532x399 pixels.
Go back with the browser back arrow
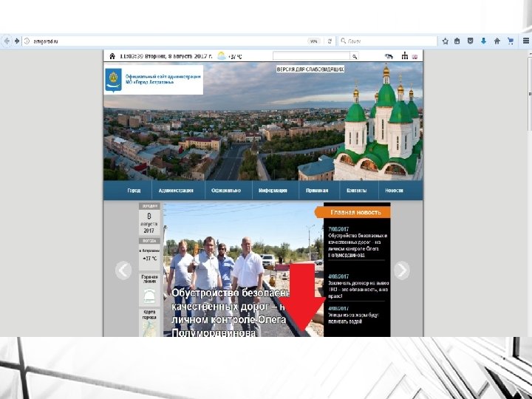[7, 41]
